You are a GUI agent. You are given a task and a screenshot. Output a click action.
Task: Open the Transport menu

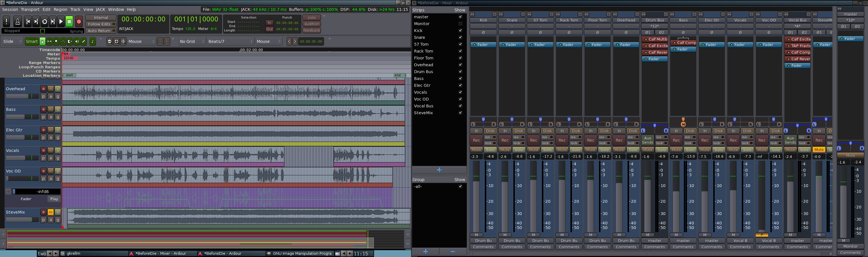click(30, 9)
